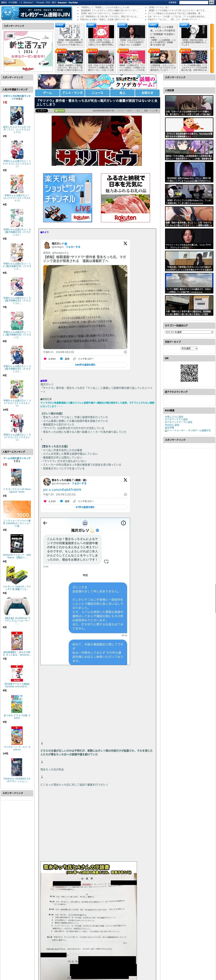The width and height of the screenshot is (216, 980).
Task: Click the 検索 search button
Action: (x=211, y=3)
